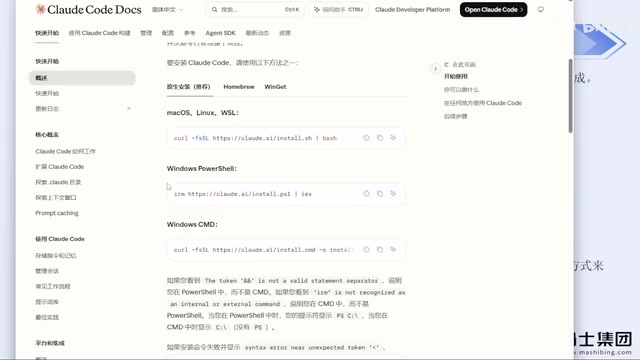The width and height of the screenshot is (640, 360).
Task: Select the 快速开始 top navigation tab
Action: pos(47,33)
